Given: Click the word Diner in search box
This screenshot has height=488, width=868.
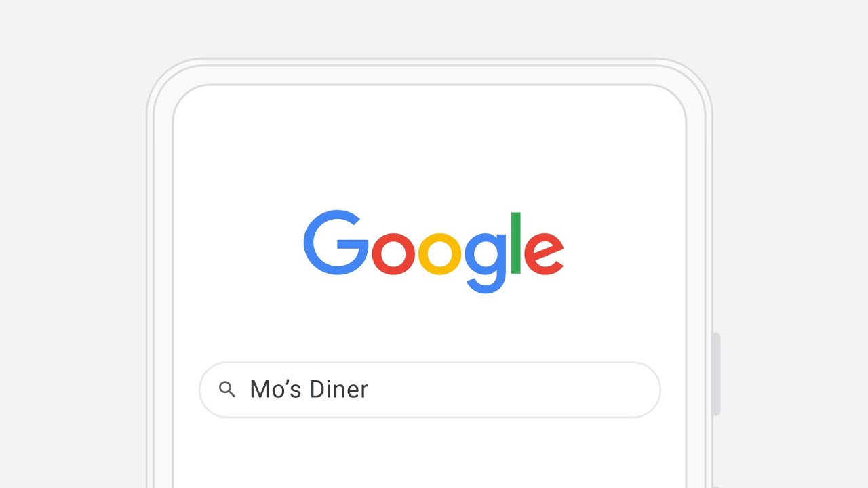Looking at the screenshot, I should pos(339,389).
